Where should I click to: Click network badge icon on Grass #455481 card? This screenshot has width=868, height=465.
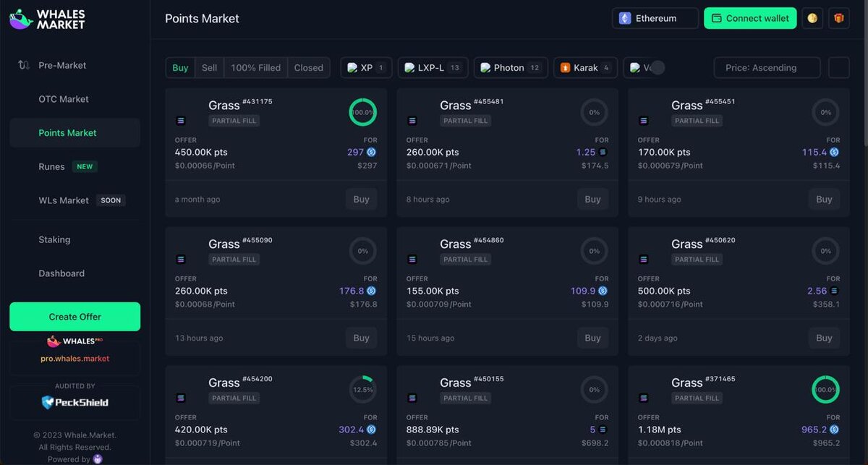click(412, 121)
